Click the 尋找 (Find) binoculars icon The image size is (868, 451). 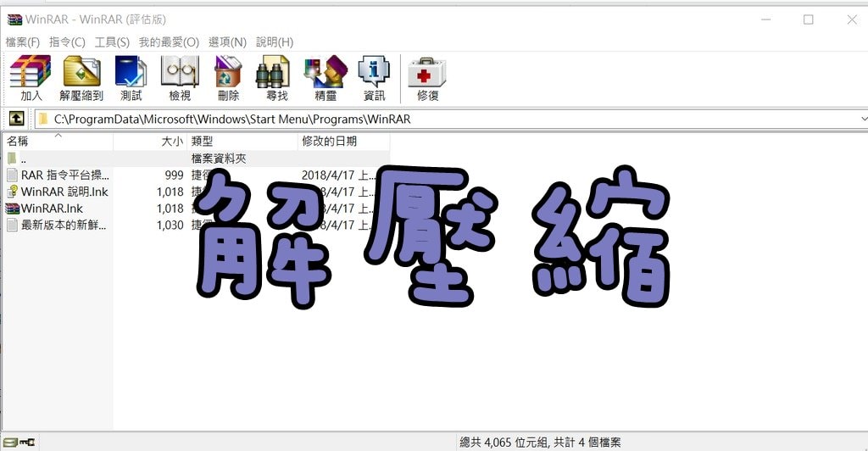[x=274, y=71]
